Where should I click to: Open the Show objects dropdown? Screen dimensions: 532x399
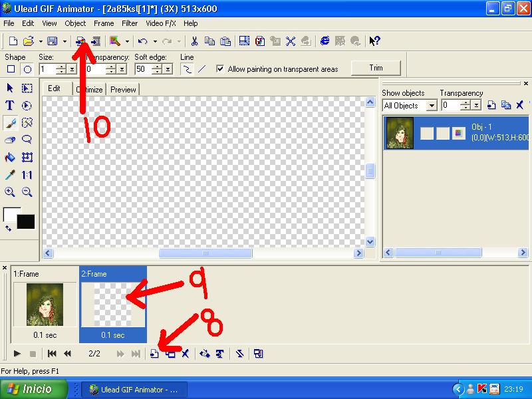pyautogui.click(x=431, y=106)
